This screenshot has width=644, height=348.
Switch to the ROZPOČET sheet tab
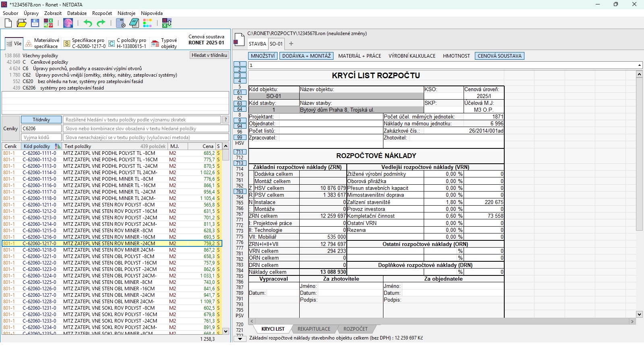[356, 329]
